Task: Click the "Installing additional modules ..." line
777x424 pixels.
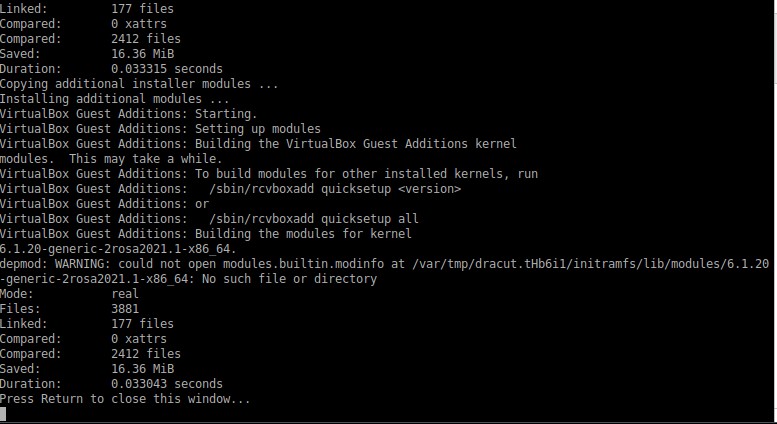Action: pyautogui.click(x=115, y=99)
